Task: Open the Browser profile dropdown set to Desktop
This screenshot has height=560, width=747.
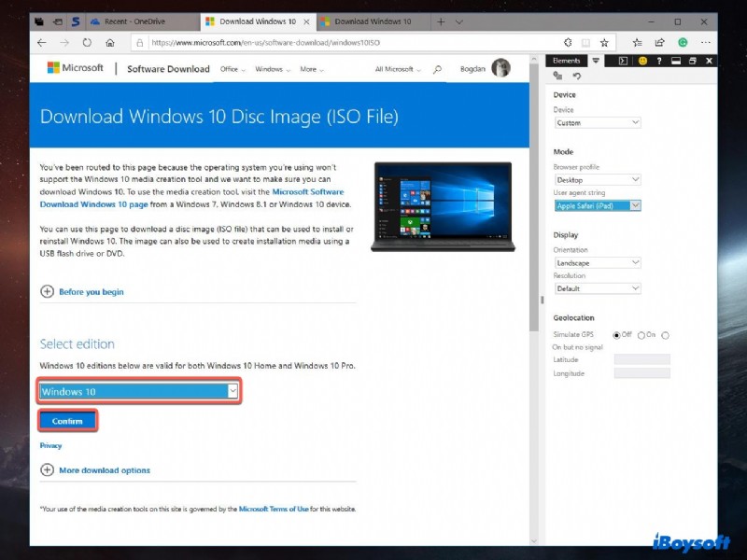Action: pyautogui.click(x=598, y=179)
